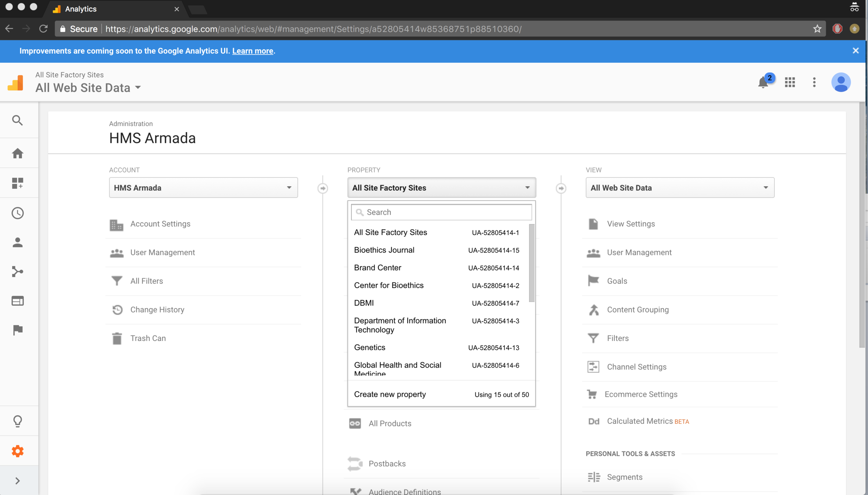The image size is (868, 495).
Task: Open the HMS Armada account dropdown
Action: pos(203,188)
